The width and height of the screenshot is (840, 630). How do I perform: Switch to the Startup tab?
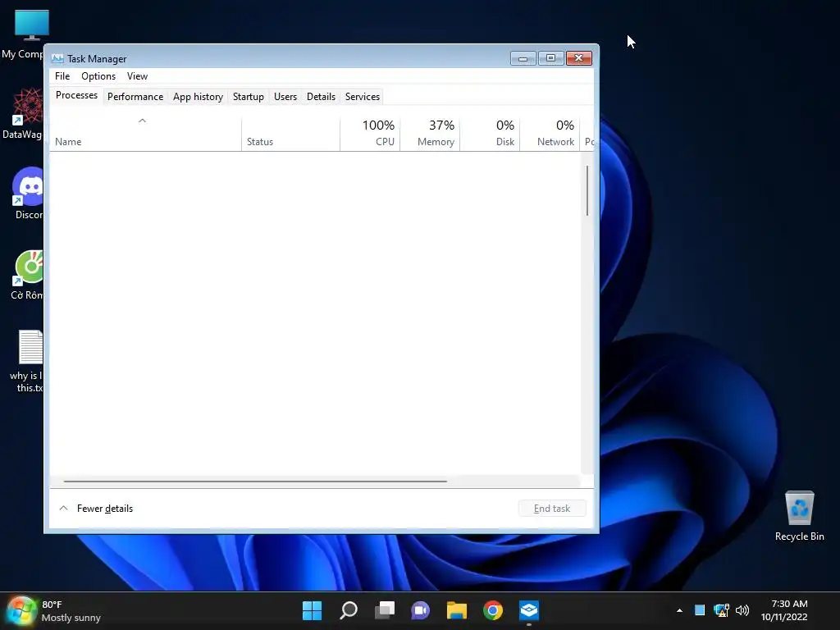(248, 97)
